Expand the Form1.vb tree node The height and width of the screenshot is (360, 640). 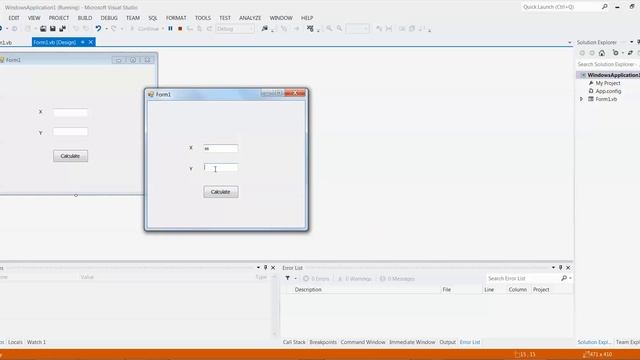pos(582,99)
